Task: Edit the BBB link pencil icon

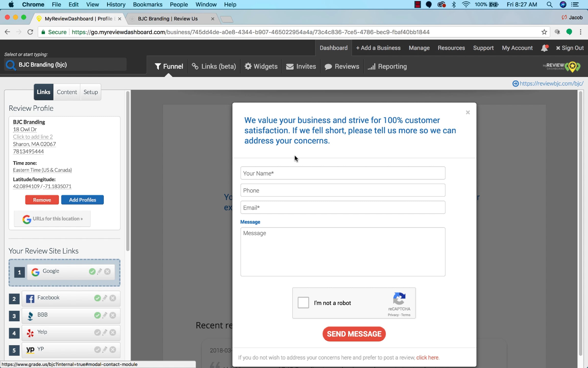Action: coord(105,315)
